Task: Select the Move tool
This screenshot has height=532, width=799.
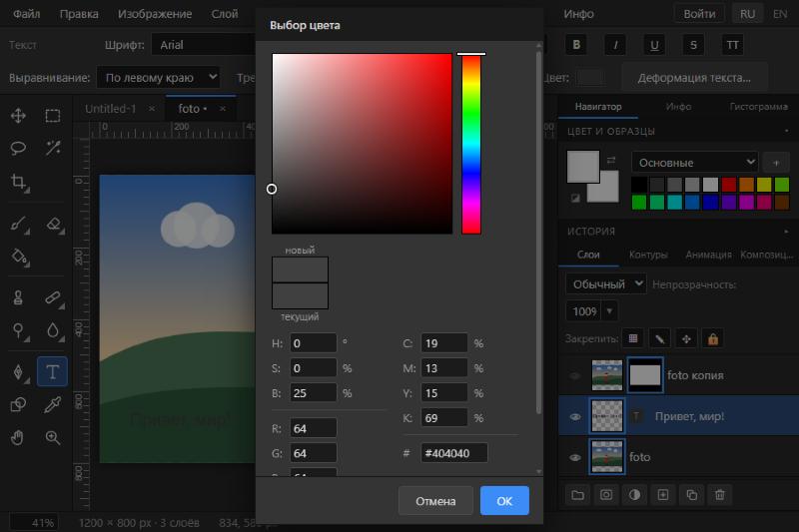Action: [18, 116]
